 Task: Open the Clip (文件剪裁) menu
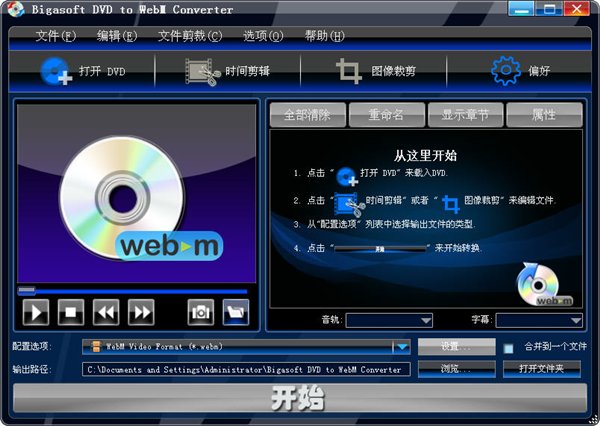[x=190, y=36]
